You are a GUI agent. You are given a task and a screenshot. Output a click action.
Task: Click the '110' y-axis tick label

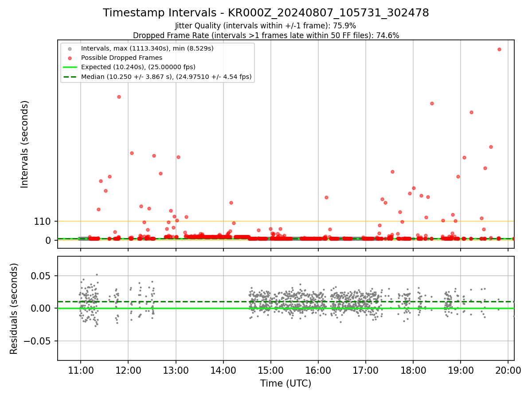pos(43,221)
